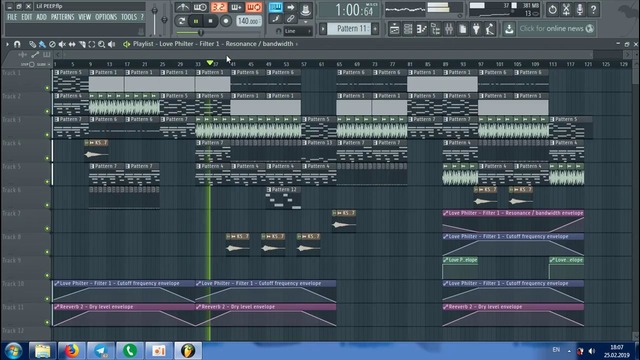Open the tempo tapper icon

coord(490,29)
